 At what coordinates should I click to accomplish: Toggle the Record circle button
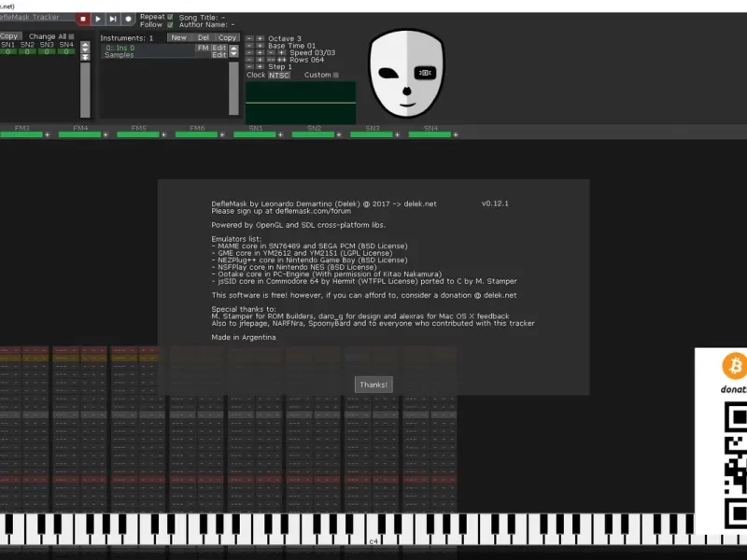point(128,19)
